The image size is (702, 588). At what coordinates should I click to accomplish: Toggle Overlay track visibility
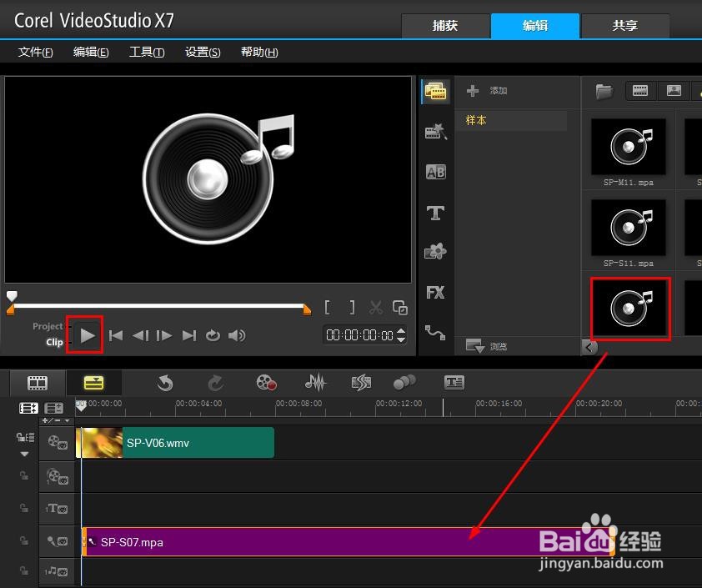[58, 477]
